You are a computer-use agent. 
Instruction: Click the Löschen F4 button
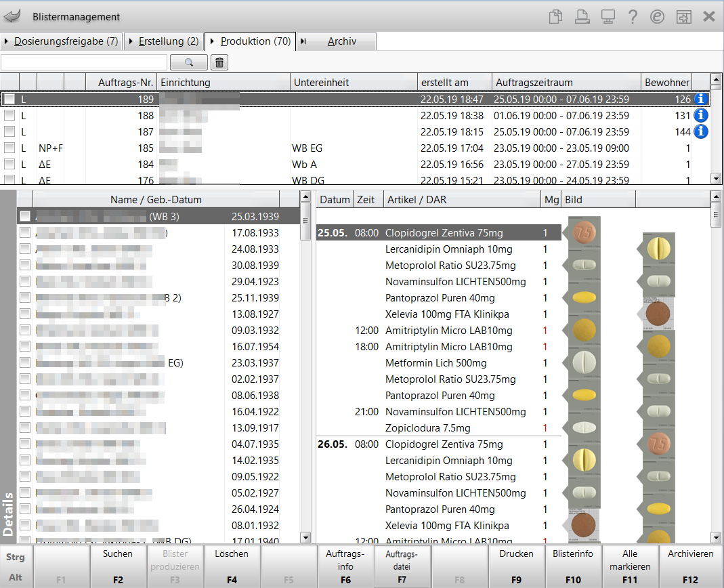(232, 566)
